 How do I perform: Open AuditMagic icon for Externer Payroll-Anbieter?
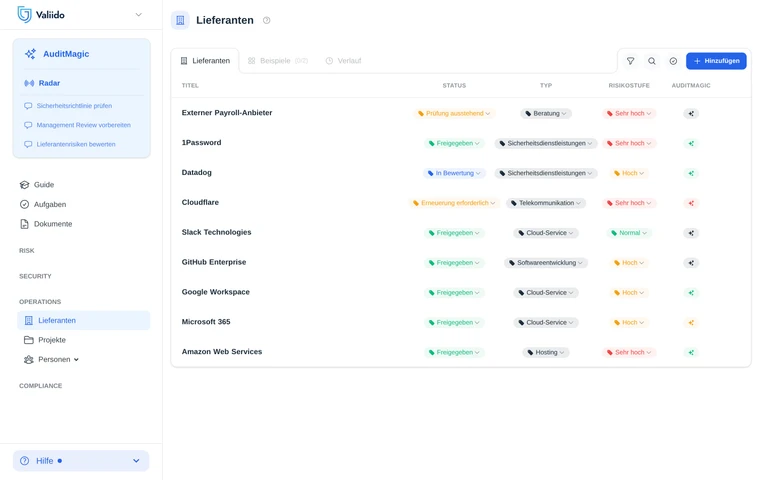(691, 113)
